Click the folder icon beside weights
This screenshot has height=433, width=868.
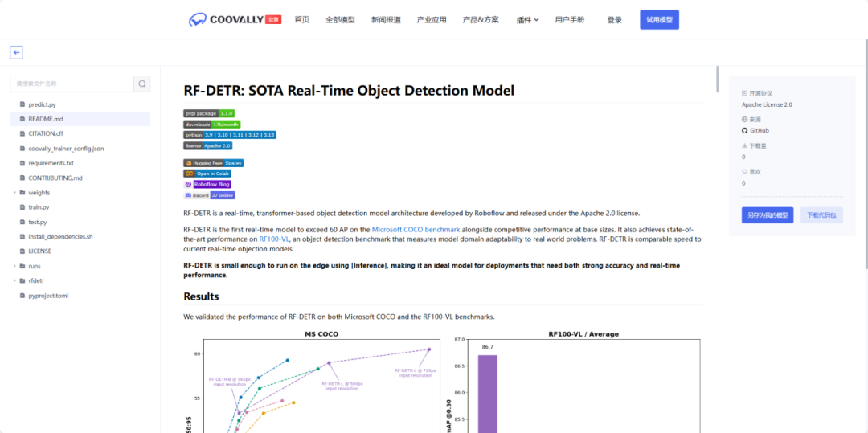23,193
